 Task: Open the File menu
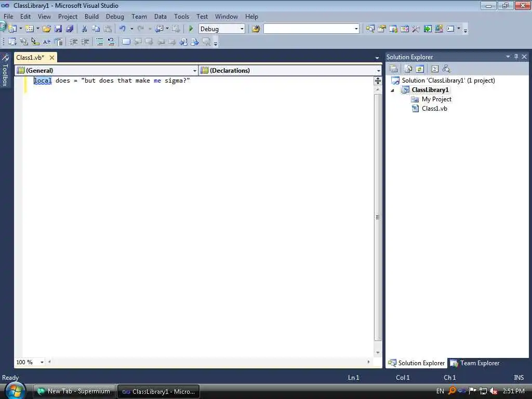pos(8,16)
